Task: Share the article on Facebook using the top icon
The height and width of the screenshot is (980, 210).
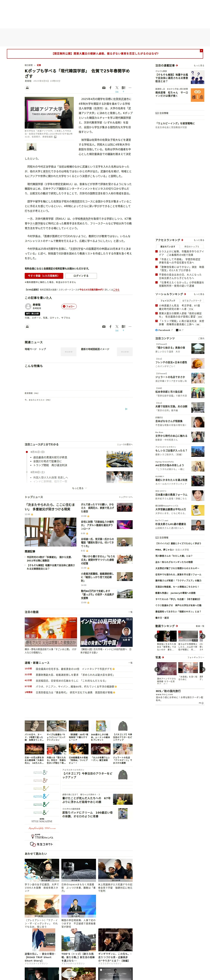Action: tap(111, 88)
